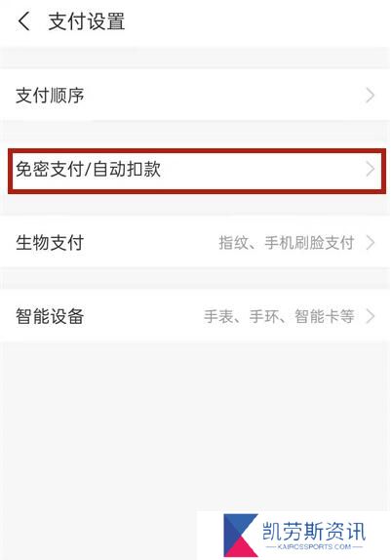
Task: Select the 生物支付 row label
Action: click(50, 243)
